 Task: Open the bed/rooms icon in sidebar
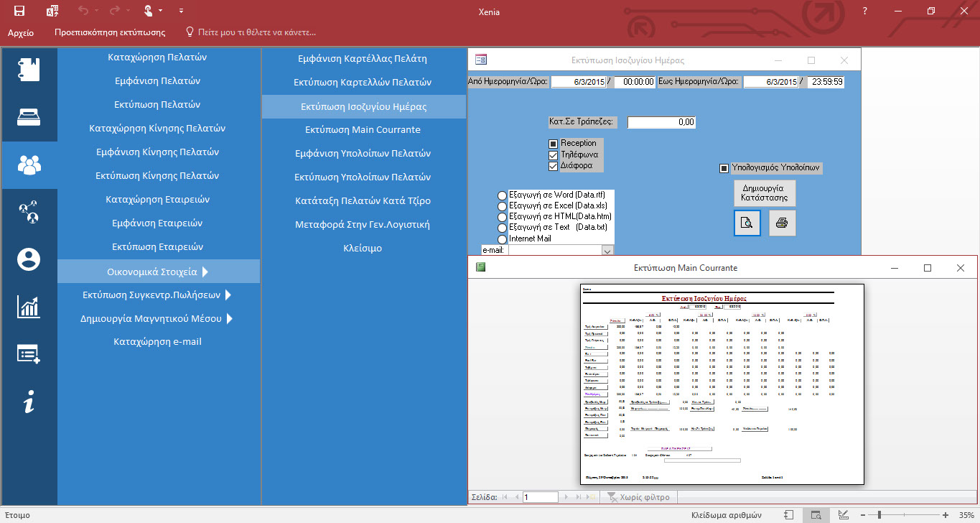coord(29,117)
